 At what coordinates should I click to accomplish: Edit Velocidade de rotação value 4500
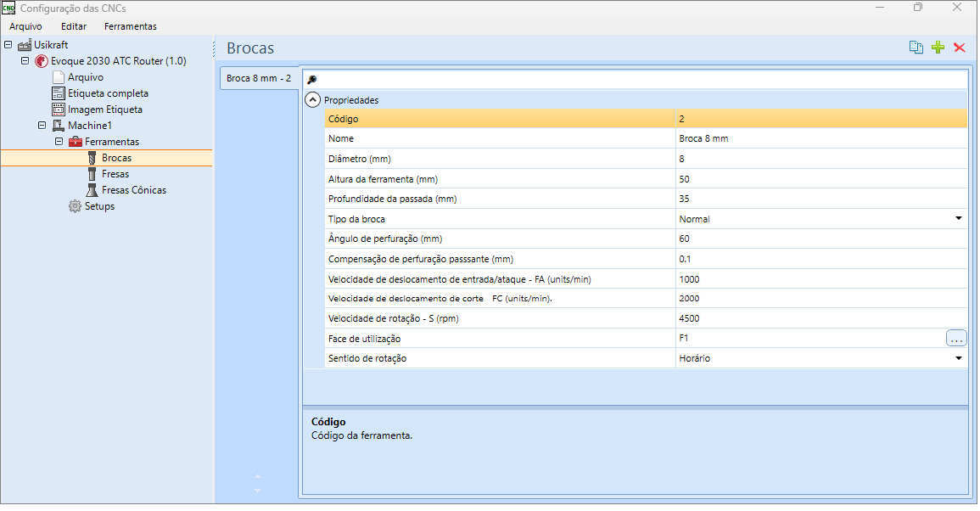[820, 318]
